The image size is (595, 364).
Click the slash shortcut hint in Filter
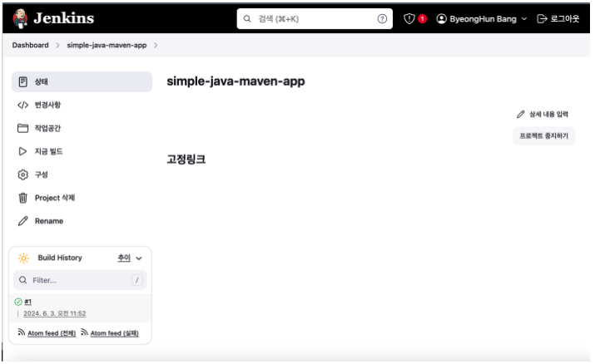point(137,280)
